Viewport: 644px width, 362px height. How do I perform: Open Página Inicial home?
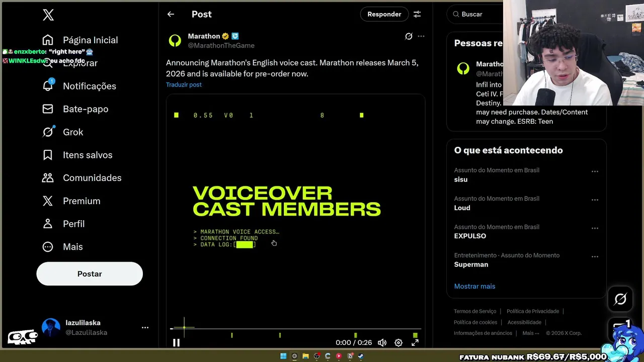pyautogui.click(x=80, y=40)
